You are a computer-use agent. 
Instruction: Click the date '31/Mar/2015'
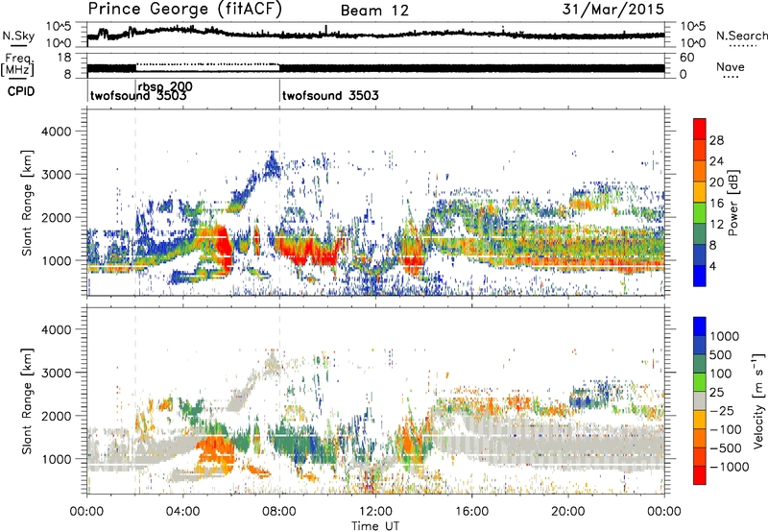[x=612, y=9]
